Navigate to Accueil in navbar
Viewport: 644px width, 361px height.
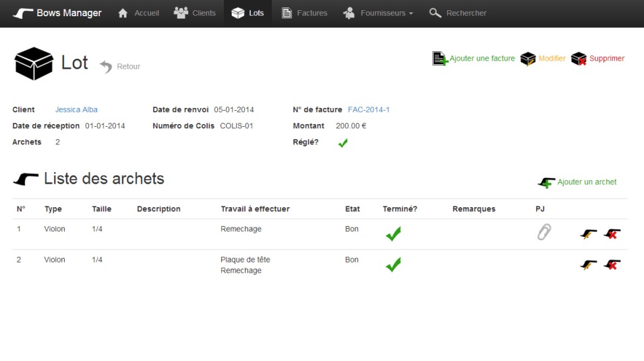point(138,13)
